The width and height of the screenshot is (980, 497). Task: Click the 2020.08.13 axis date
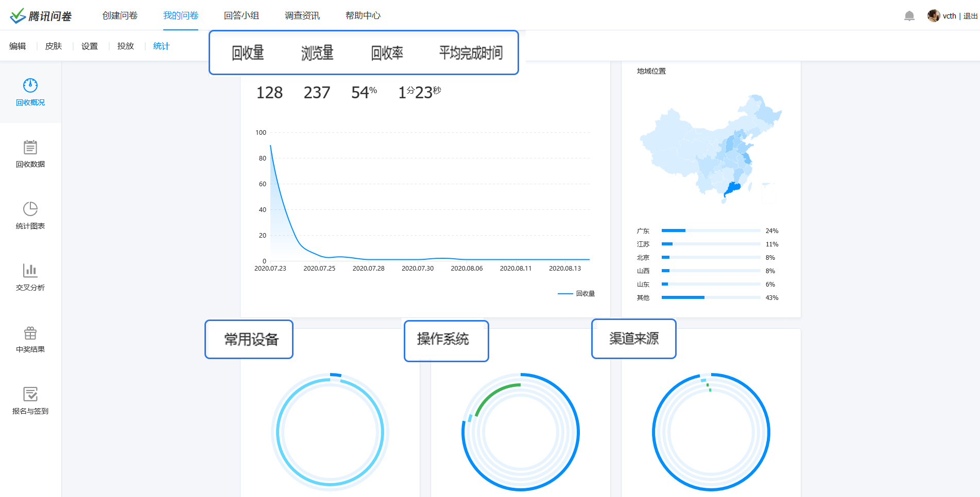565,269
